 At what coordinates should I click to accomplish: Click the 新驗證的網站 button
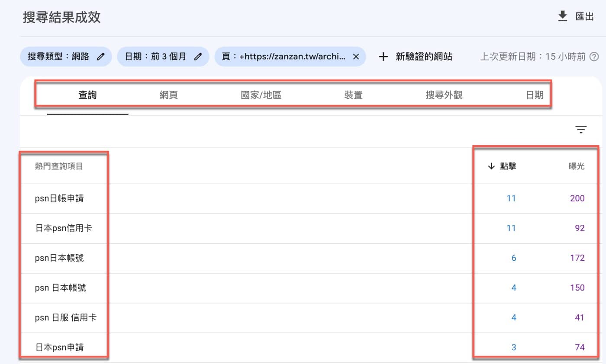[424, 57]
